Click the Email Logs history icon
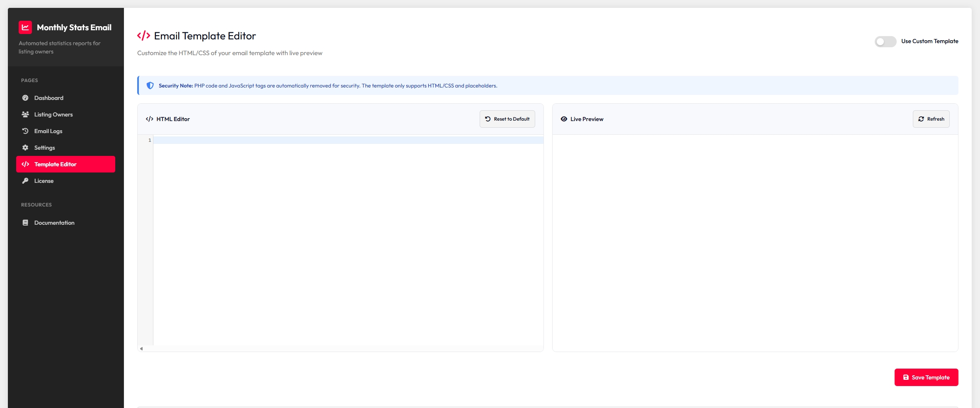This screenshot has width=980, height=408. click(x=25, y=131)
